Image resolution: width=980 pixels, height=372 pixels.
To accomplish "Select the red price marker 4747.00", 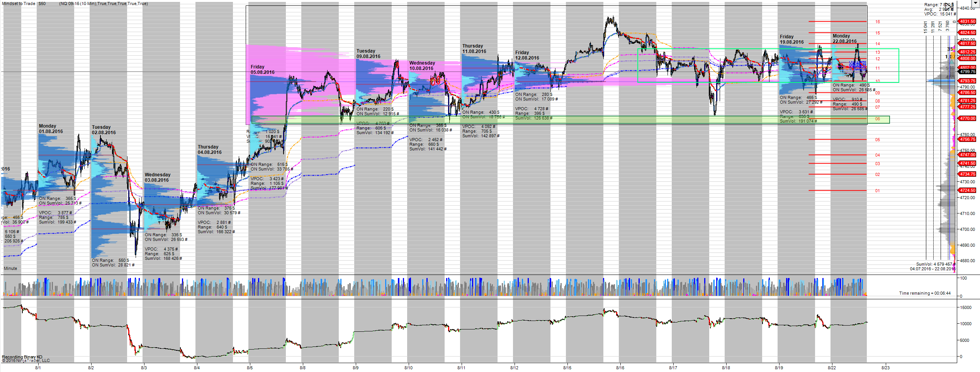I will tap(968, 155).
